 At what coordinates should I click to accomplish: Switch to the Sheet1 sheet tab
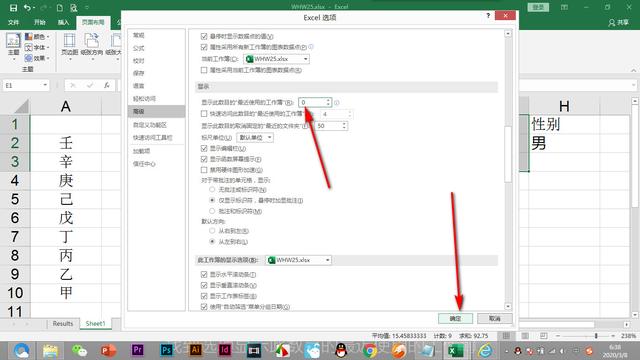[x=96, y=323]
